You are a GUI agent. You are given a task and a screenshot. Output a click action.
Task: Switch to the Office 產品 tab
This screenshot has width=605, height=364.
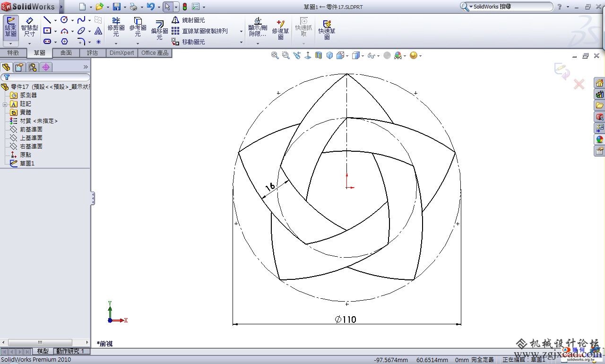tap(155, 53)
